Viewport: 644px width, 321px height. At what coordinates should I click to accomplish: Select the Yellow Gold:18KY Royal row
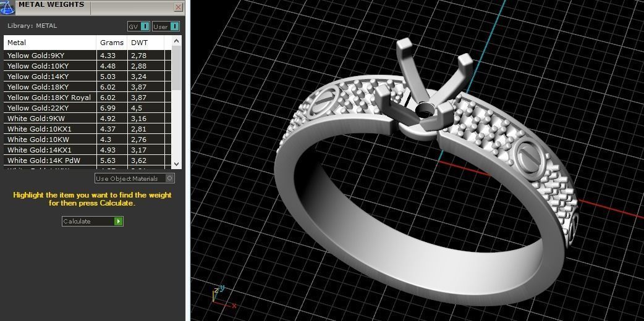(88, 98)
